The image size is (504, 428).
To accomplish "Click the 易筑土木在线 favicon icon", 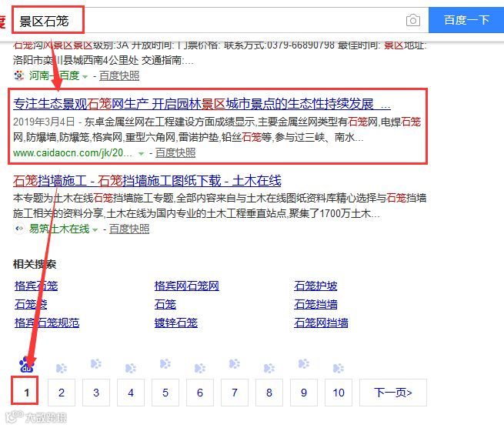I will pyautogui.click(x=19, y=229).
